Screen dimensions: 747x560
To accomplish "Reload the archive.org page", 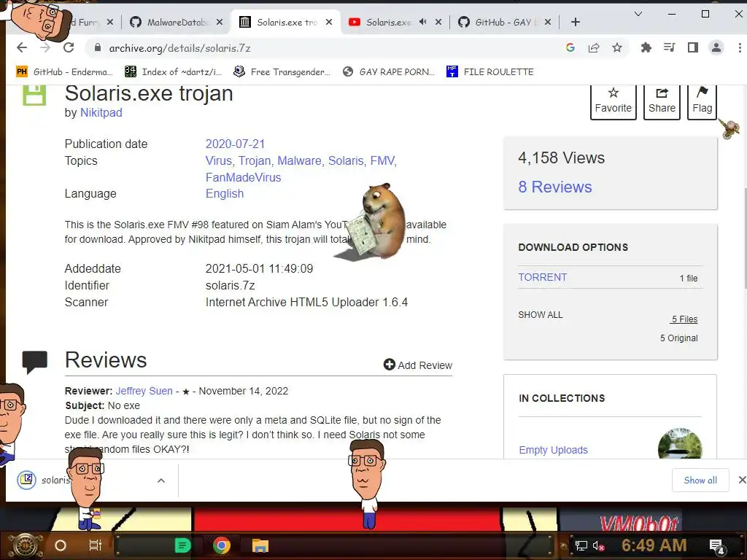I will pyautogui.click(x=69, y=47).
